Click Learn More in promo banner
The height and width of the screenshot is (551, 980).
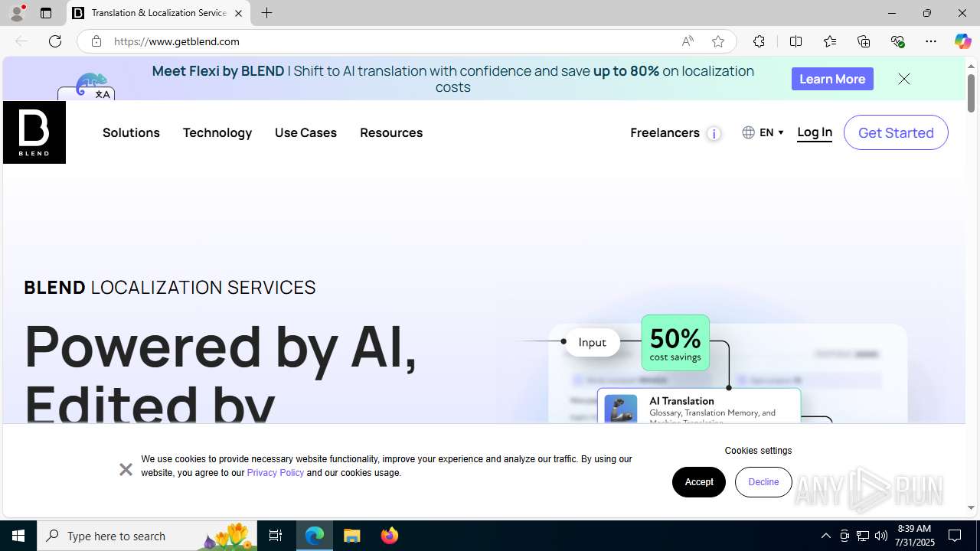(x=832, y=79)
